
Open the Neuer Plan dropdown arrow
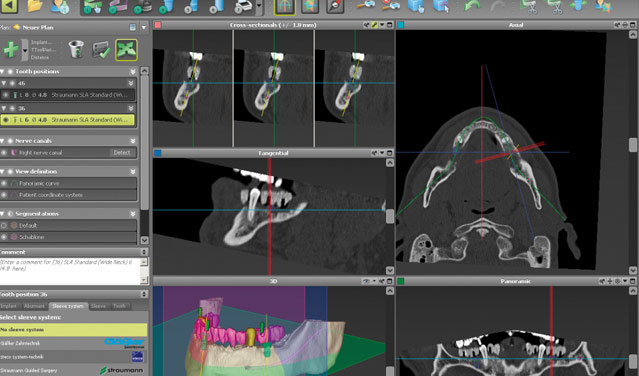point(143,28)
